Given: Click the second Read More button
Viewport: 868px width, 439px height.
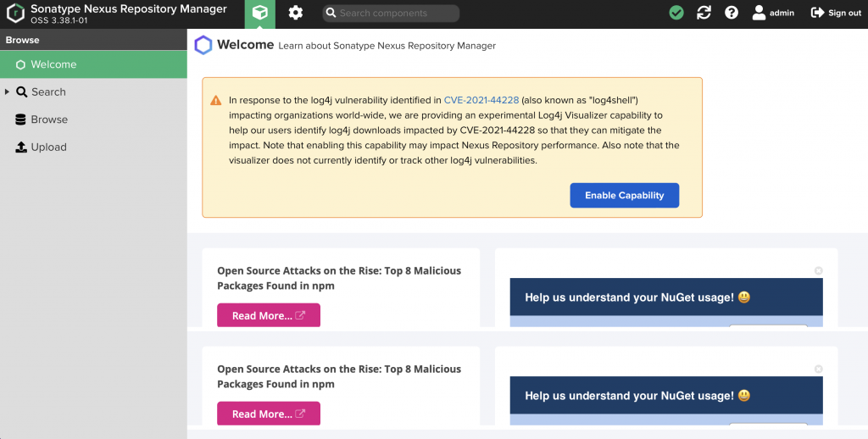Looking at the screenshot, I should (x=268, y=414).
